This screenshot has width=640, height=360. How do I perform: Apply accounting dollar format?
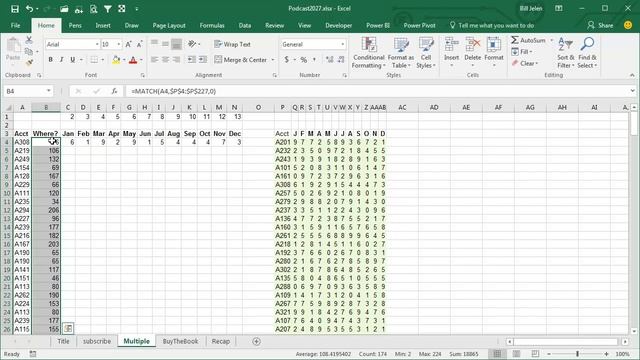tap(287, 60)
